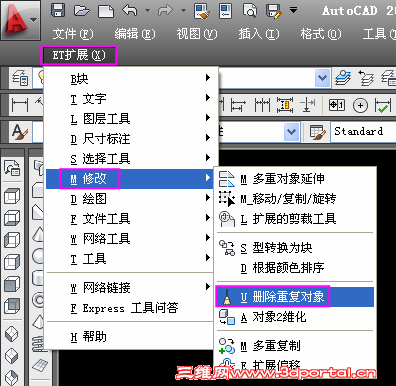Image resolution: width=396 pixels, height=386 pixels.
Task: Select A 对象2维化 command
Action: (x=295, y=317)
